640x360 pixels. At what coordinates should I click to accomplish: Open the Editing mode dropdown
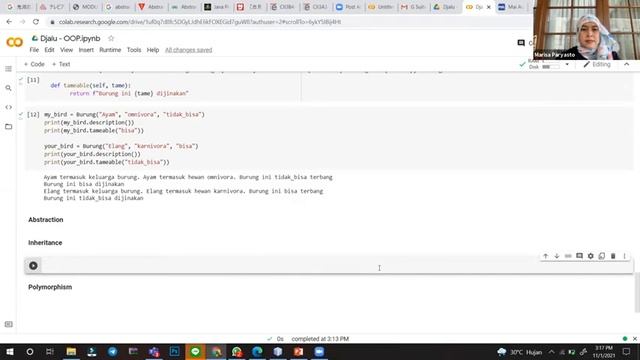[597, 64]
